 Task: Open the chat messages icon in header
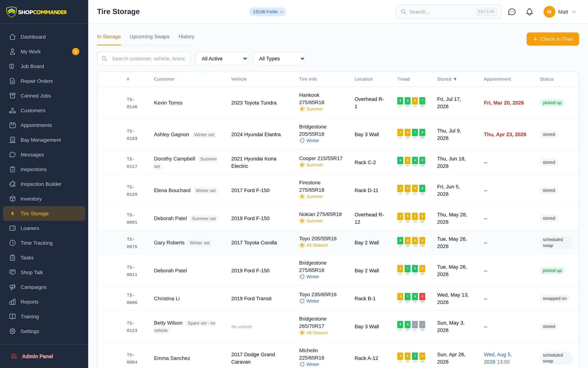click(x=512, y=12)
